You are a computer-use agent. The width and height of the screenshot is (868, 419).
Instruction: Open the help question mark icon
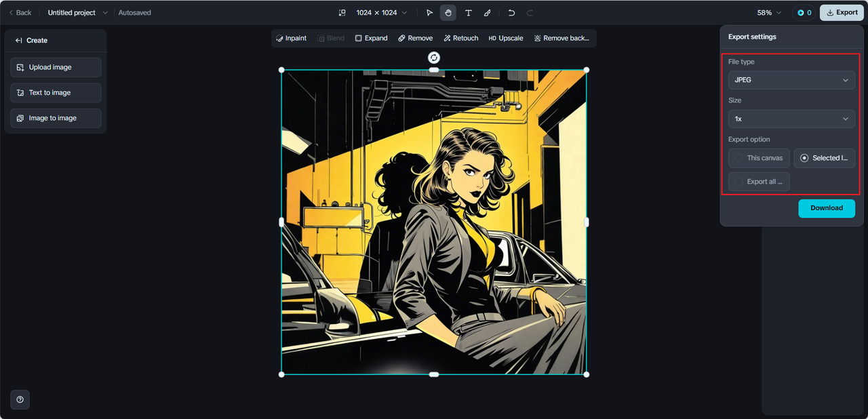click(x=20, y=400)
